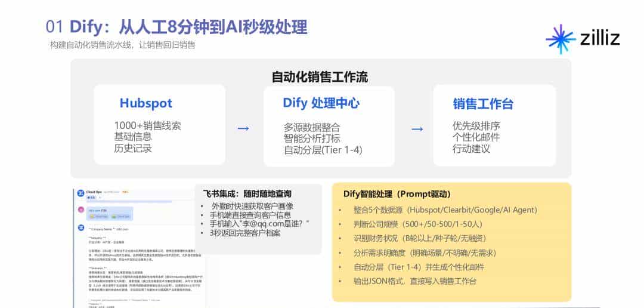Click bullet "3秒返回完整客户档案"
The width and height of the screenshot is (644, 308).
coord(245,233)
